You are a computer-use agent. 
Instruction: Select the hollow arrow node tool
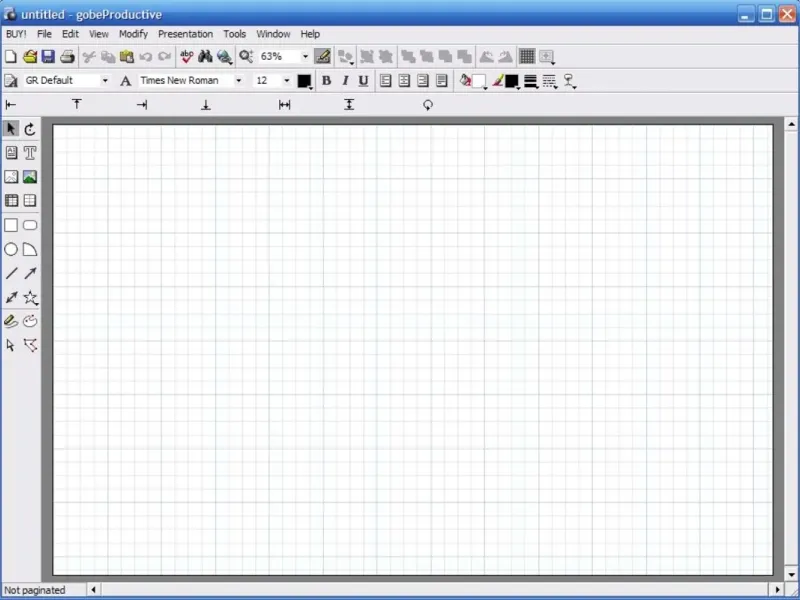[x=11, y=345]
